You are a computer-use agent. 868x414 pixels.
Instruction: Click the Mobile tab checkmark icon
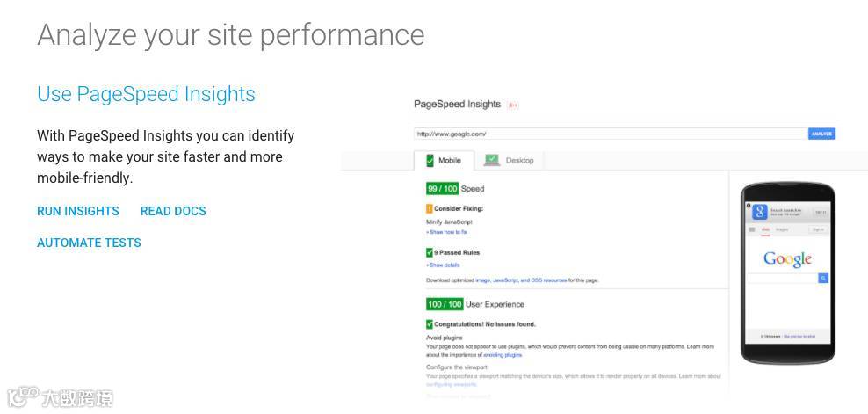point(430,161)
